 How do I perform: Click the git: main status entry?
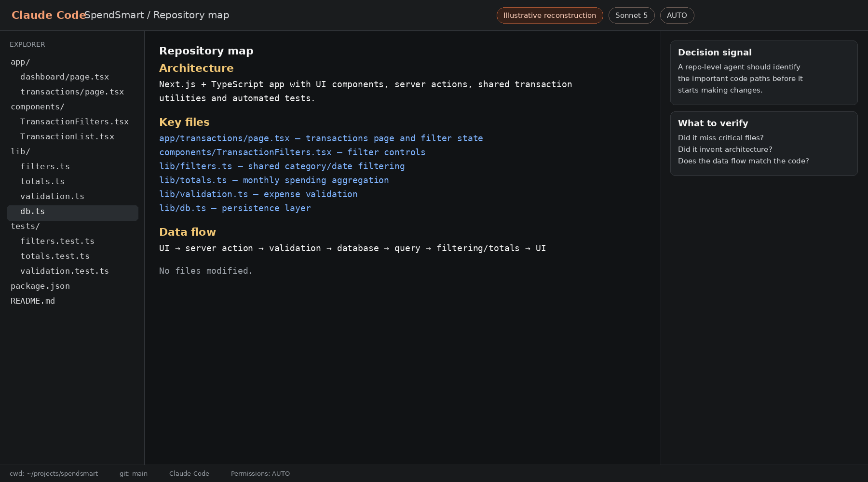click(134, 474)
